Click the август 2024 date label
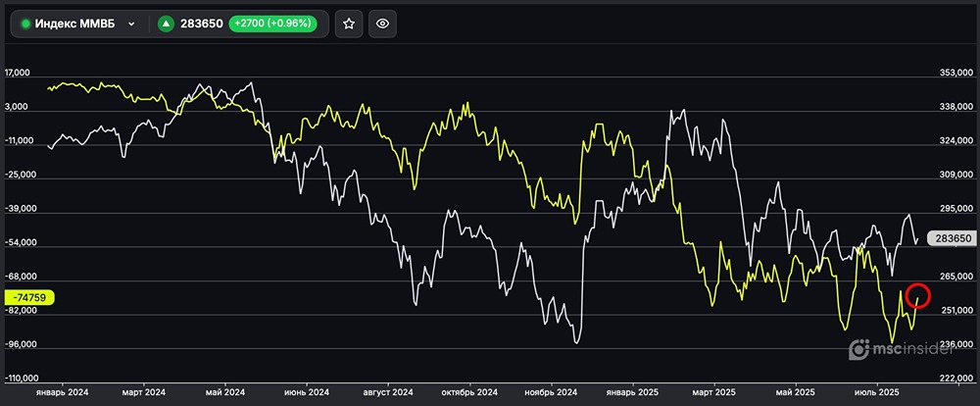The width and height of the screenshot is (980, 406). 389,391
